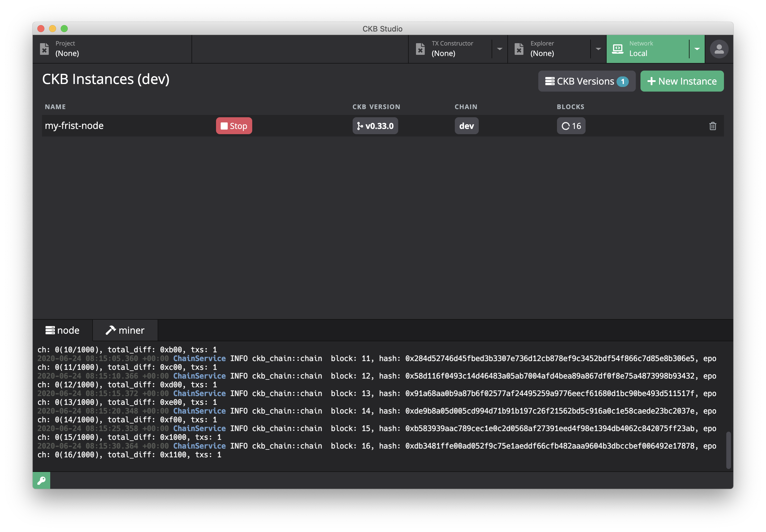Screen dimensions: 766x532
Task: Click the New Instance button
Action: tap(682, 81)
